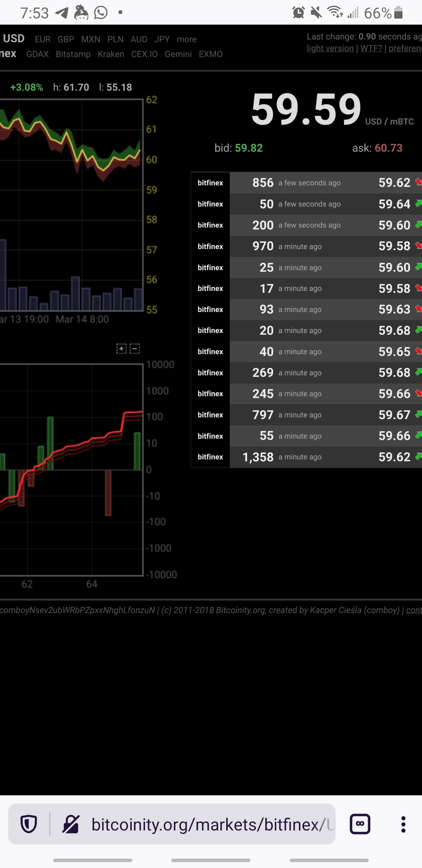Tap the muted sound status icon

316,13
